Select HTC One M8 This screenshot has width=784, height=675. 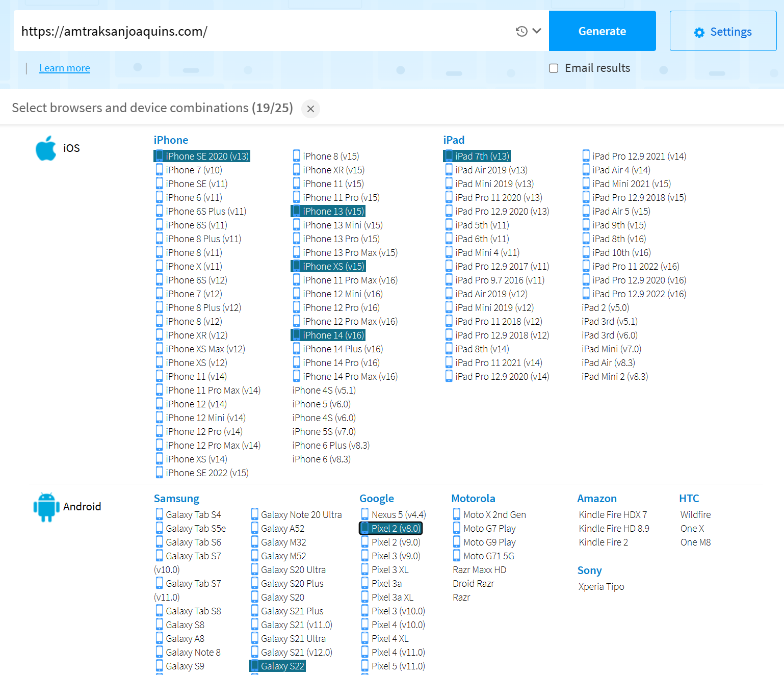click(x=695, y=542)
